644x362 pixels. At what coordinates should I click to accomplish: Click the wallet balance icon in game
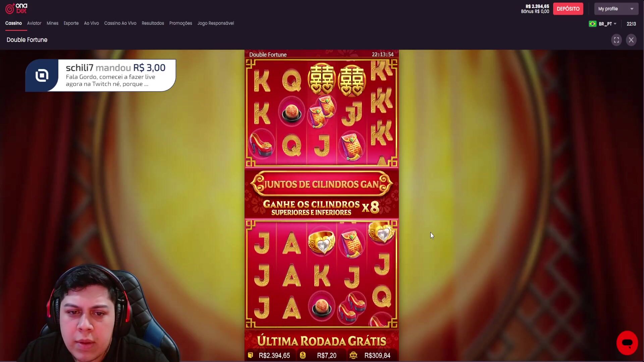point(250,355)
